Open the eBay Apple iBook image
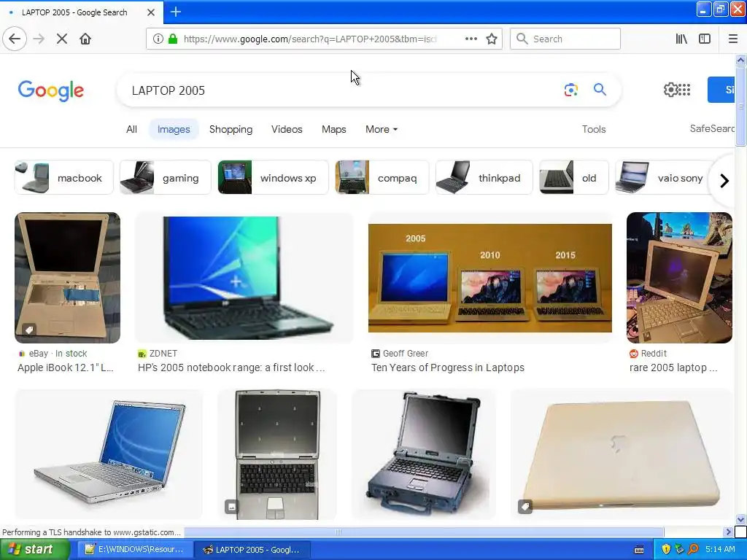This screenshot has width=747, height=560. tap(67, 278)
